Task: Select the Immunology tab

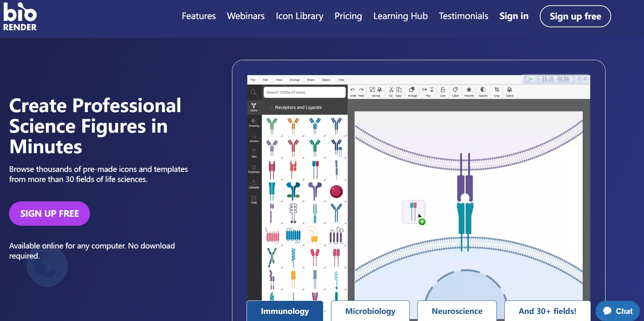Action: click(285, 311)
